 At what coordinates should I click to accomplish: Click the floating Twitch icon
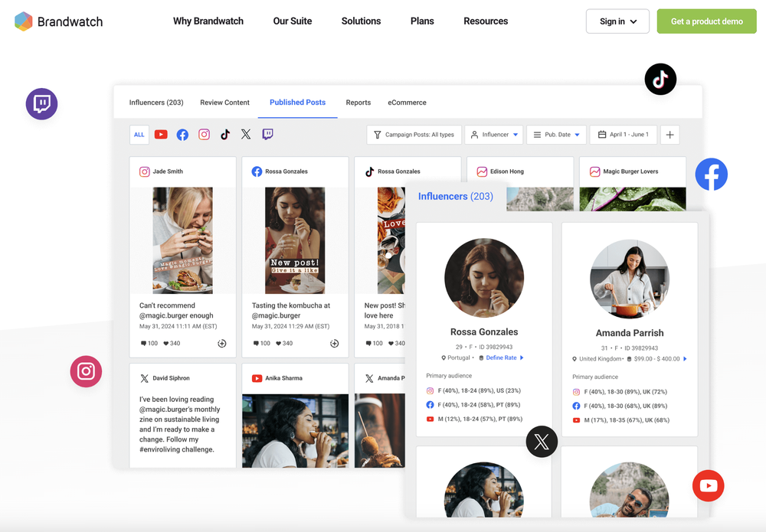pyautogui.click(x=41, y=104)
